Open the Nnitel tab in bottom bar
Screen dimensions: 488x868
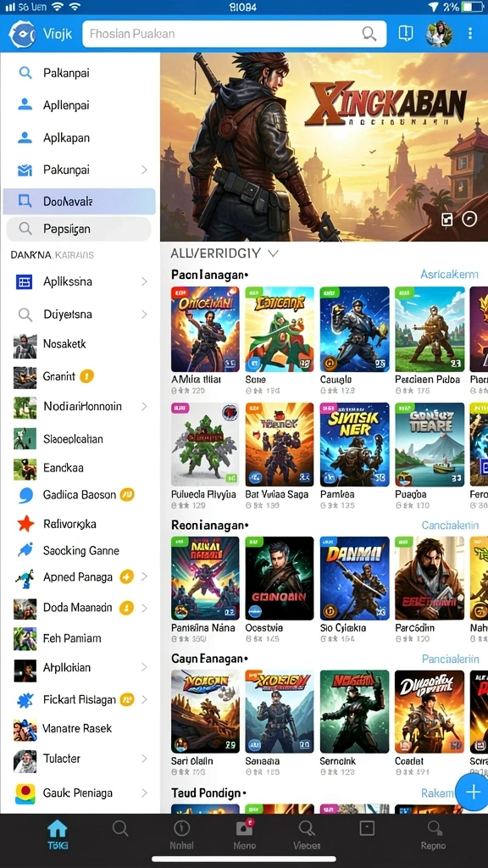click(x=181, y=835)
